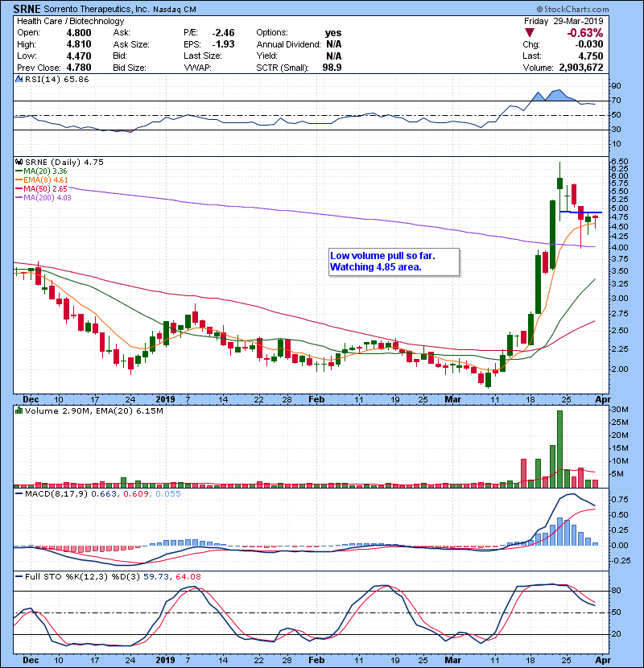Screen dimensions: 644x668
Task: Click the Open value 4.800
Action: tap(79, 33)
